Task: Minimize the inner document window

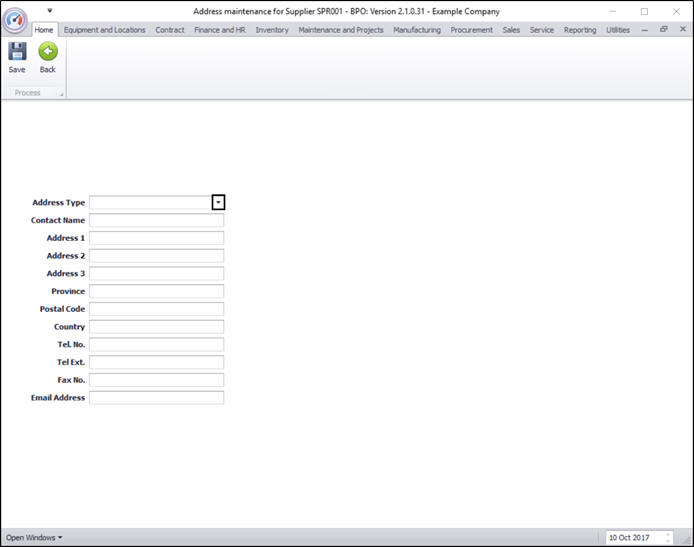Action: [644, 30]
